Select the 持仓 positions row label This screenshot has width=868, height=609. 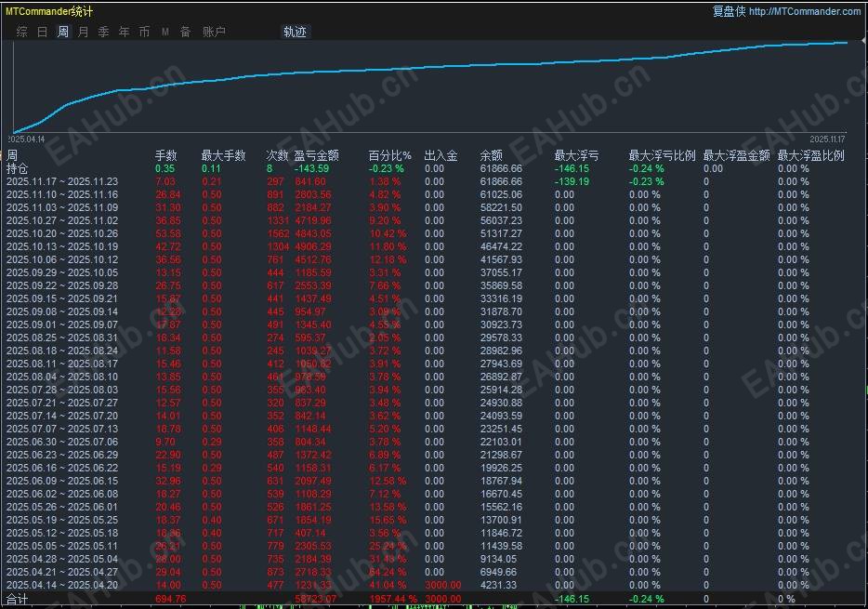(x=17, y=168)
